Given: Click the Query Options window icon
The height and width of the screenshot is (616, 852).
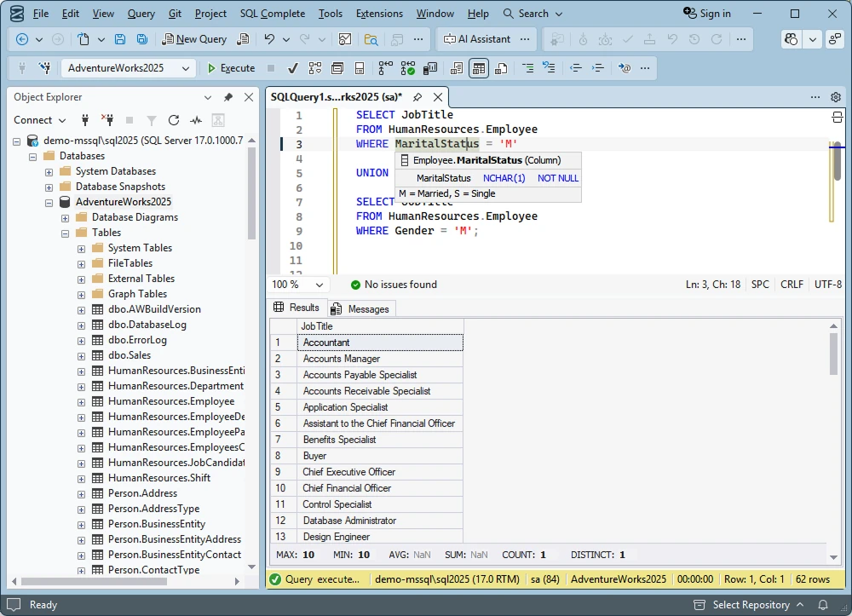Looking at the screenshot, I should [x=337, y=68].
